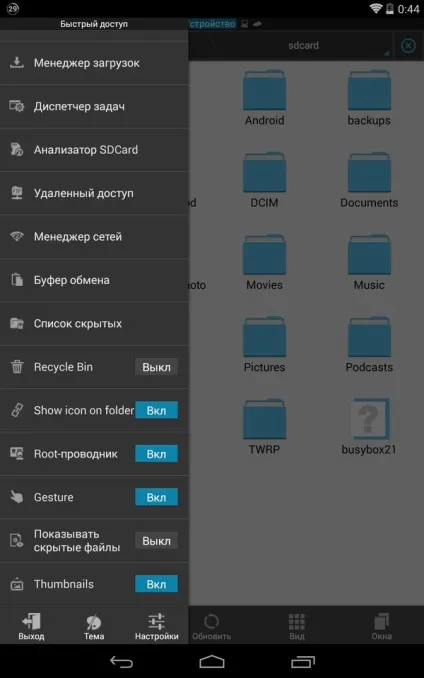Click the Root-проводник icon

(x=17, y=454)
